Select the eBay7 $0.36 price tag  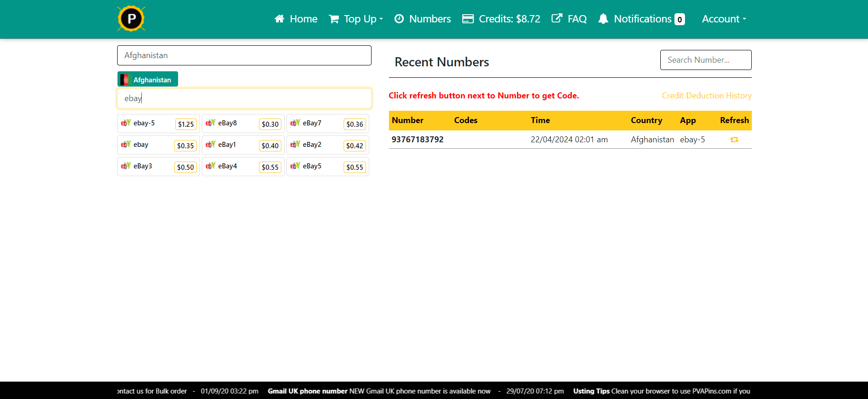point(355,124)
